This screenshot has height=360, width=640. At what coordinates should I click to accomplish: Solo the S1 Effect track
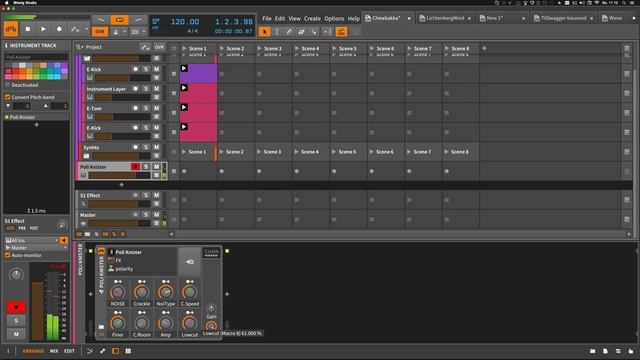point(146,195)
